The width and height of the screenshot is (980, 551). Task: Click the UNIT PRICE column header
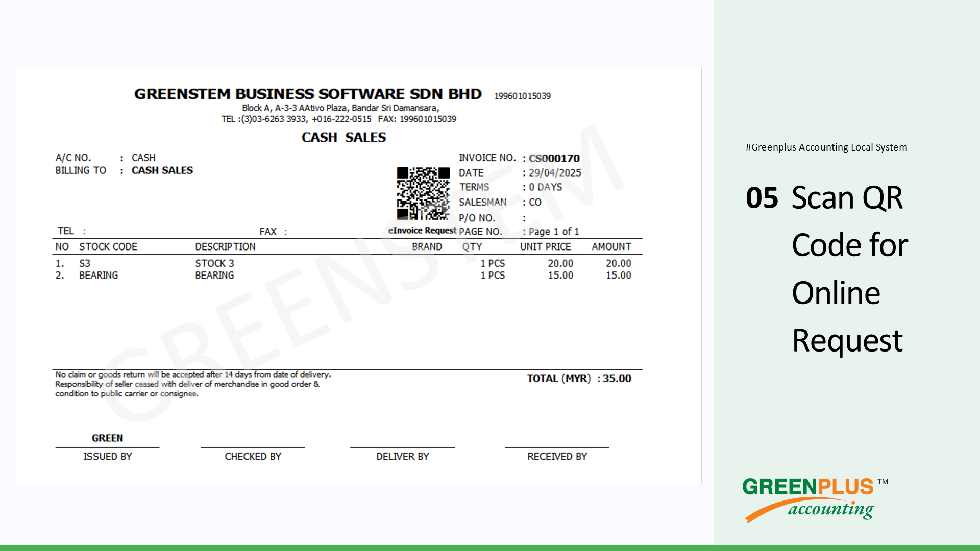pos(545,247)
